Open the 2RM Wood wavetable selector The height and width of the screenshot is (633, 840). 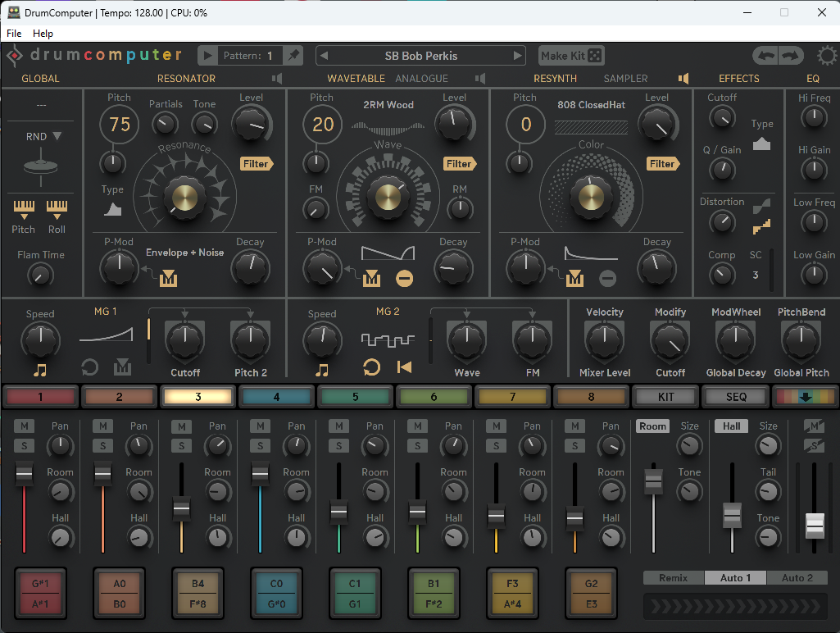tap(388, 105)
